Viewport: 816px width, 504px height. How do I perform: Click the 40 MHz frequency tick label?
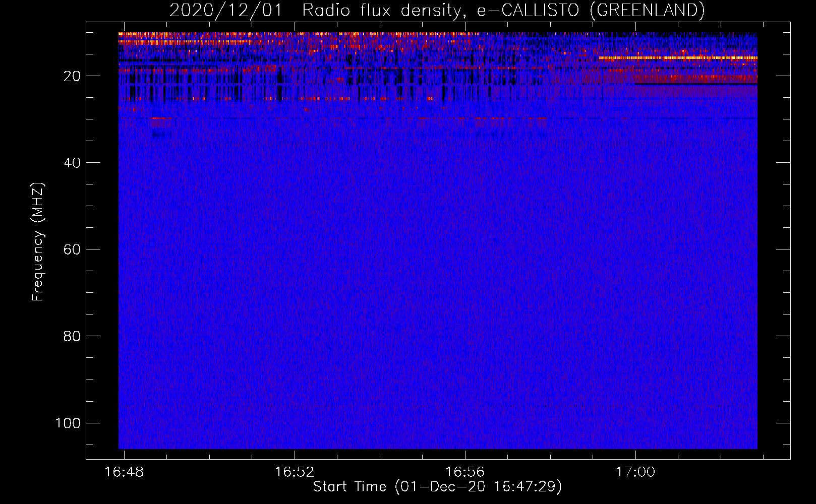[72, 163]
